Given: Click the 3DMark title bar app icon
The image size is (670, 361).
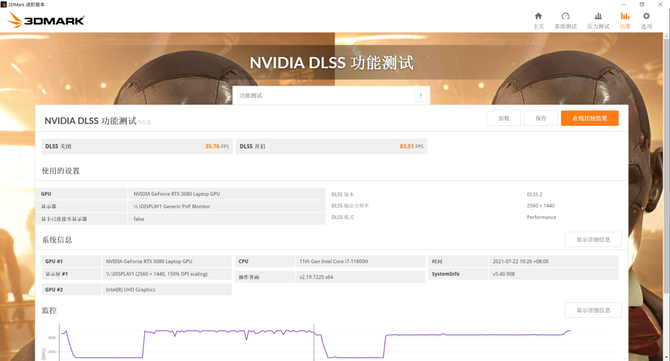Looking at the screenshot, I should (4, 4).
